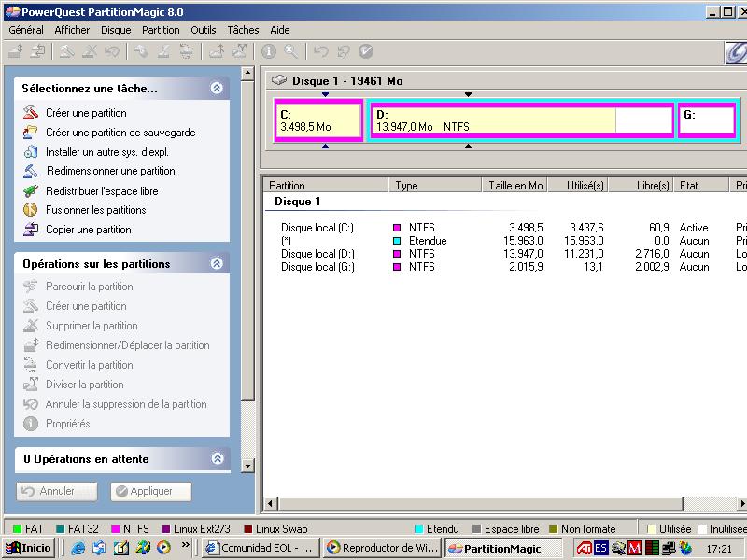The width and height of the screenshot is (747, 560).
Task: Open the Partition menu
Action: point(161,30)
